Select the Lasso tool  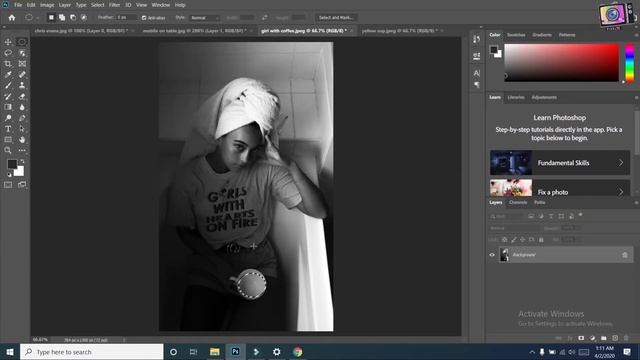pyautogui.click(x=8, y=53)
